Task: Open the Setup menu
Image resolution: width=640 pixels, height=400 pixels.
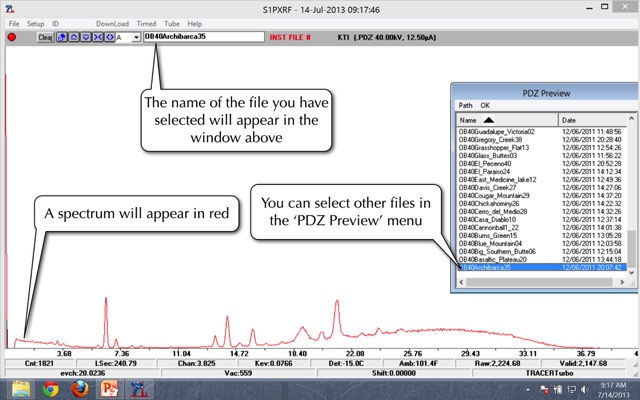Action: point(35,23)
